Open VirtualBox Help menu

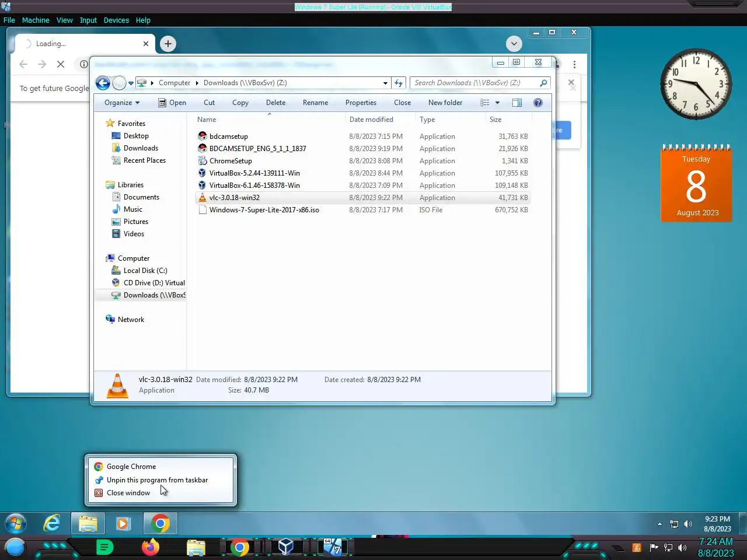click(143, 20)
